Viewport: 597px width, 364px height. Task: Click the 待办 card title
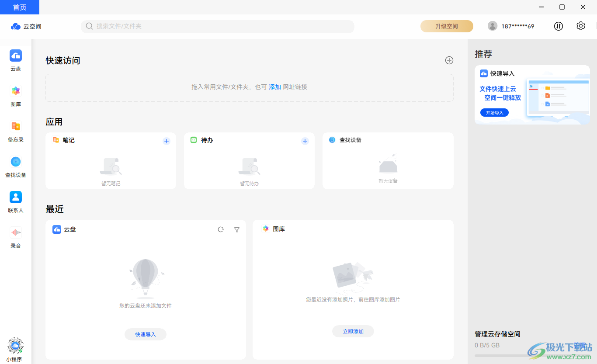click(207, 140)
